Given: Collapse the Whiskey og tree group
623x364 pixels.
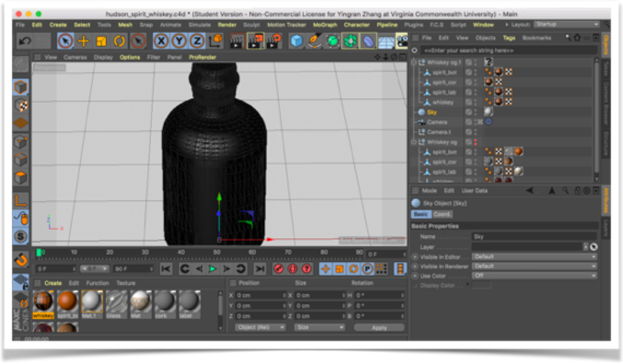Looking at the screenshot, I should click(x=414, y=142).
